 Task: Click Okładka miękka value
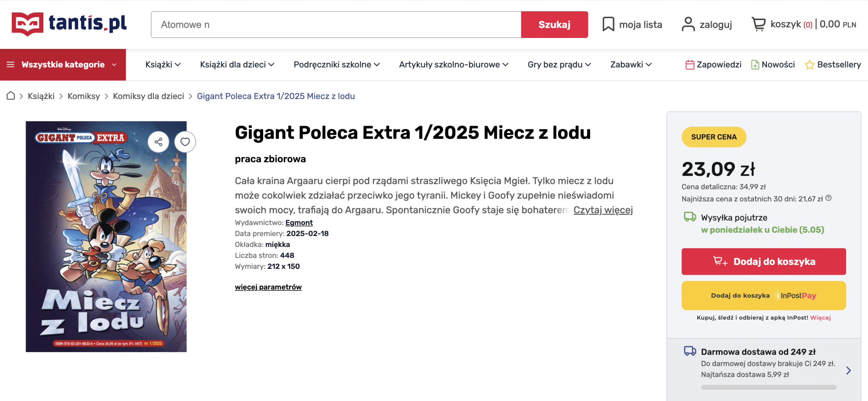(x=277, y=244)
